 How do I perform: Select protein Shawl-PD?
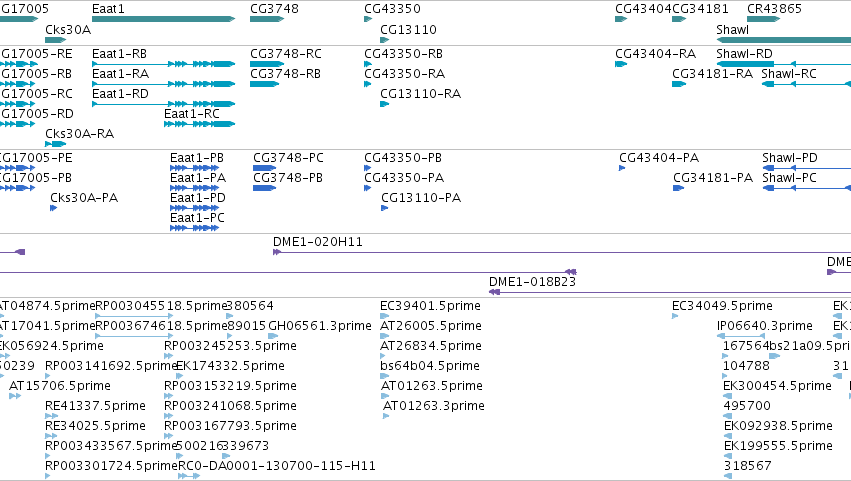point(790,158)
